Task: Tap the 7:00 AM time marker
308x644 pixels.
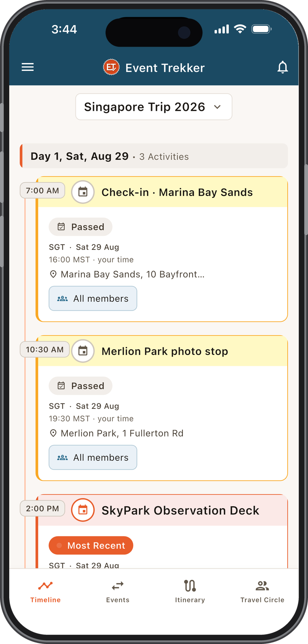Action: tap(42, 191)
